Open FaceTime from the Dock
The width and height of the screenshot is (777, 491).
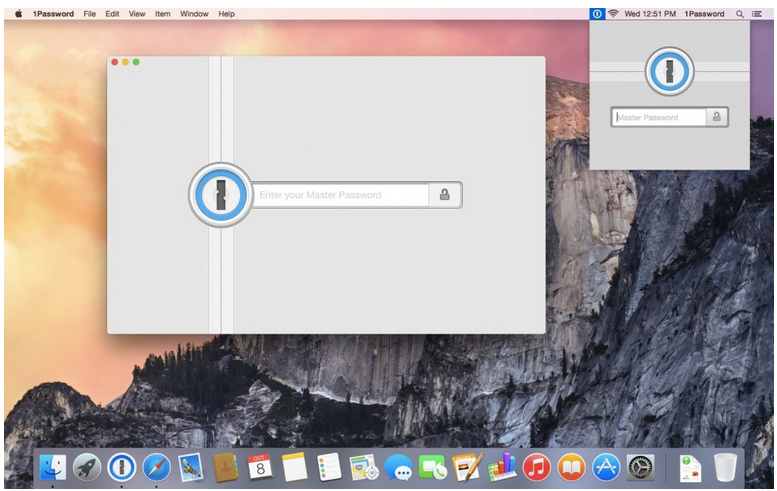(x=433, y=467)
